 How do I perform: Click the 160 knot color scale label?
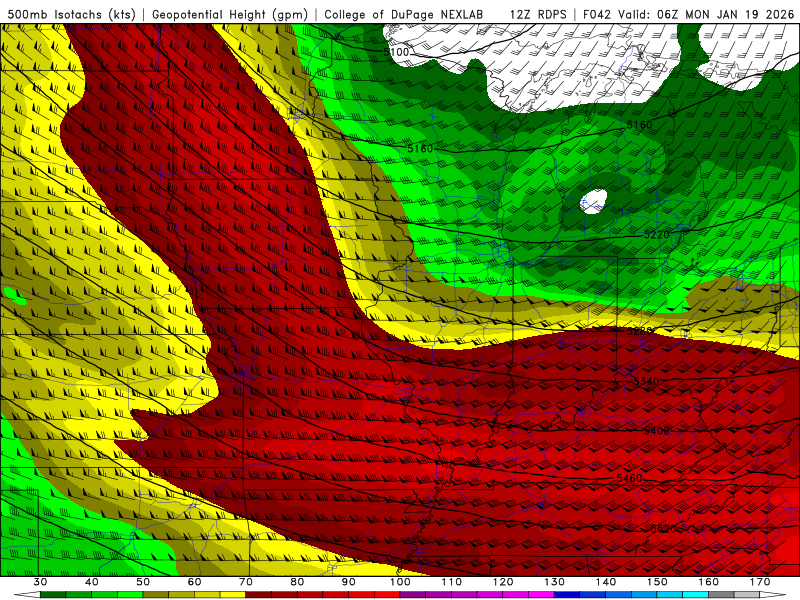(709, 582)
